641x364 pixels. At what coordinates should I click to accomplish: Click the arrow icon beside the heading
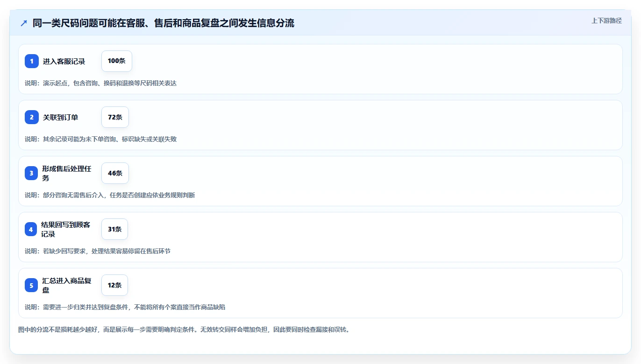[x=24, y=23]
